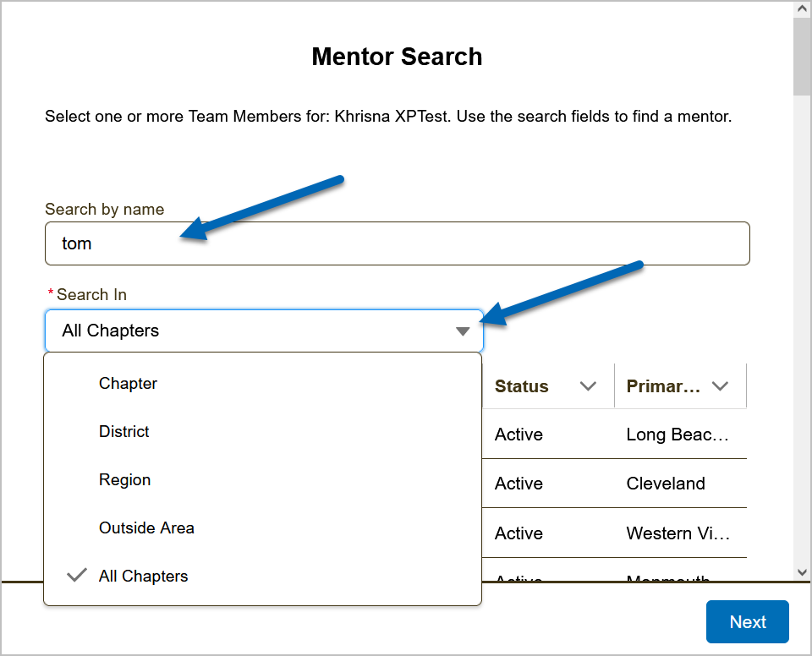Open the Primary column chevron menu
The image size is (812, 656).
click(721, 386)
